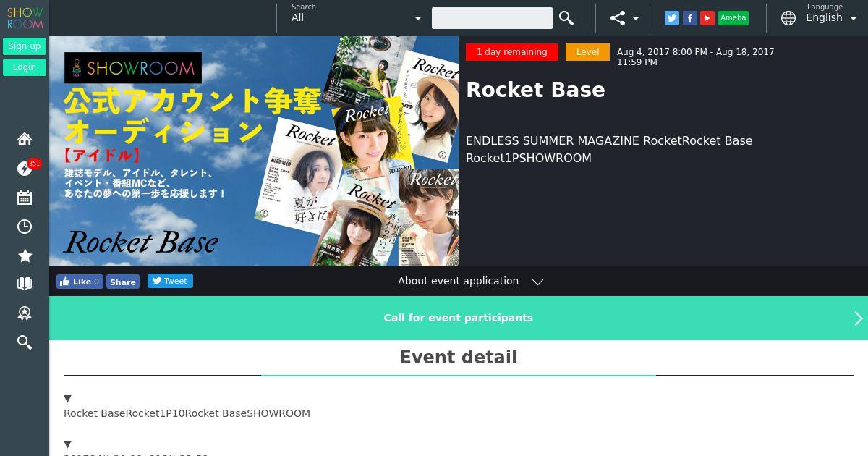Screen dimensions: 868x456
Task: Open Call for event participants banner
Action: (x=459, y=318)
